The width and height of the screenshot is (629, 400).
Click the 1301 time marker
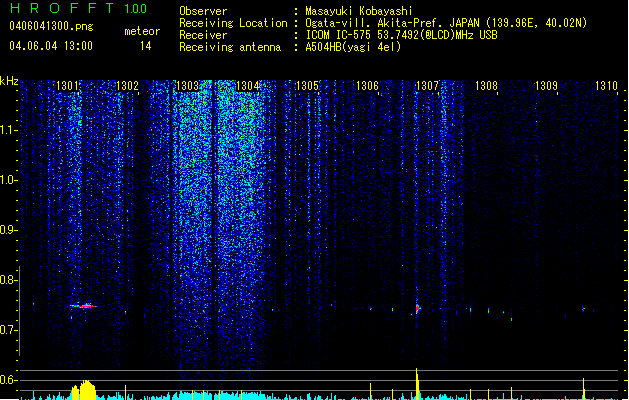[67, 86]
